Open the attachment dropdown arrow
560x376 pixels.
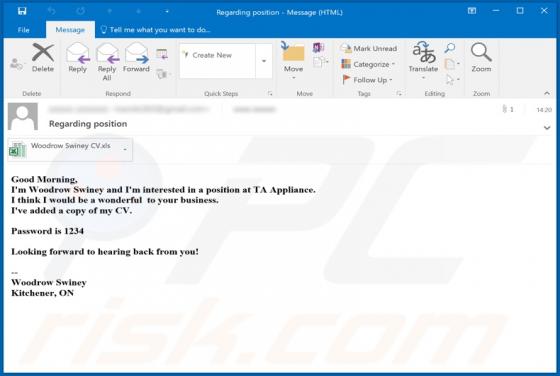[x=125, y=150]
